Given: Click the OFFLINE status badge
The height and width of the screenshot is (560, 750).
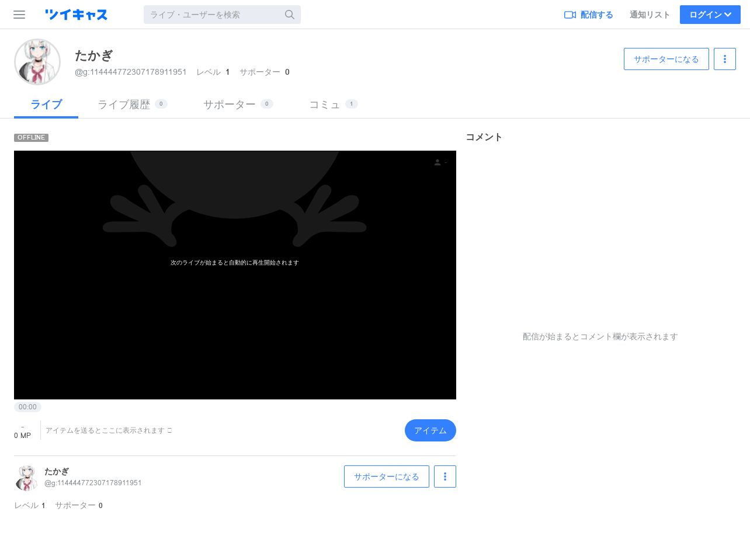Looking at the screenshot, I should [31, 138].
